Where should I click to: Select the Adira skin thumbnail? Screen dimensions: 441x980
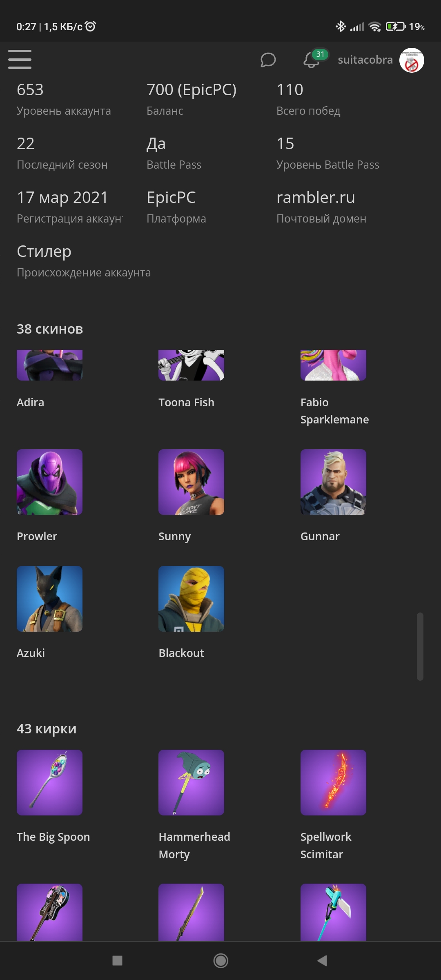coord(49,365)
